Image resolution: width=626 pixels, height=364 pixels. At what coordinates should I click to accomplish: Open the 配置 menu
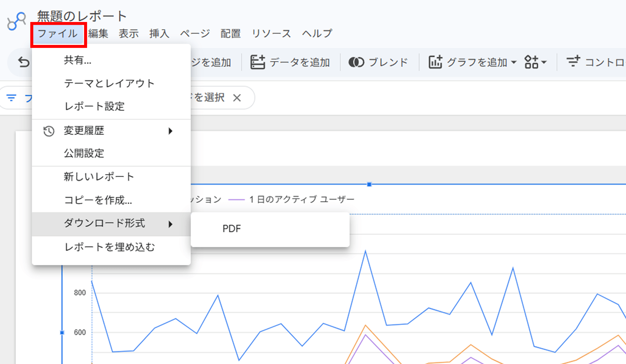point(230,34)
